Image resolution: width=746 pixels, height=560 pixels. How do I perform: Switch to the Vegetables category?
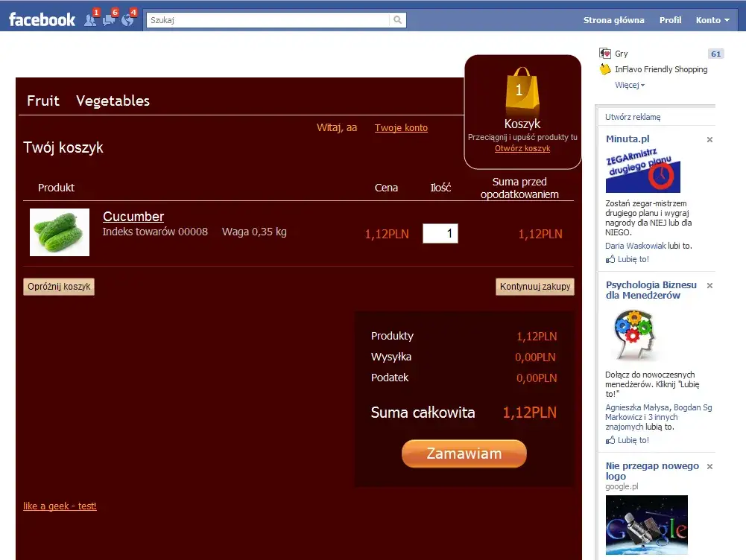click(113, 101)
